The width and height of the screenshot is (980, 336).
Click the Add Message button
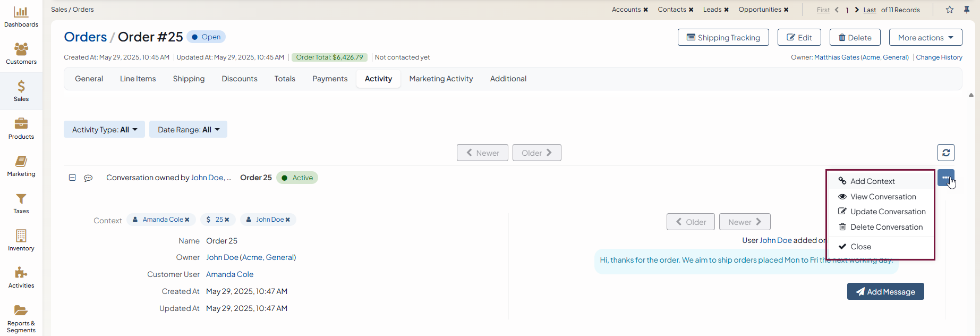pyautogui.click(x=885, y=292)
